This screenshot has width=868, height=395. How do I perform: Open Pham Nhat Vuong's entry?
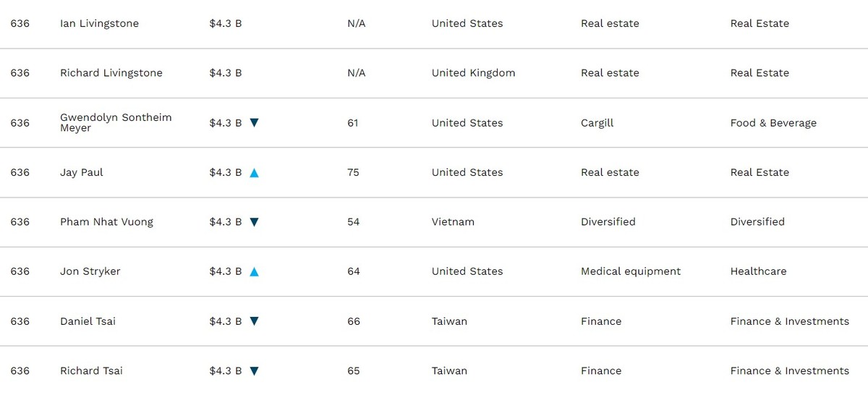(x=106, y=222)
